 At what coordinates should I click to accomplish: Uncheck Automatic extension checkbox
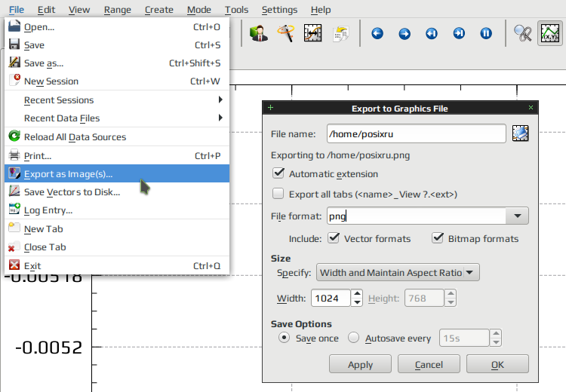tap(278, 173)
